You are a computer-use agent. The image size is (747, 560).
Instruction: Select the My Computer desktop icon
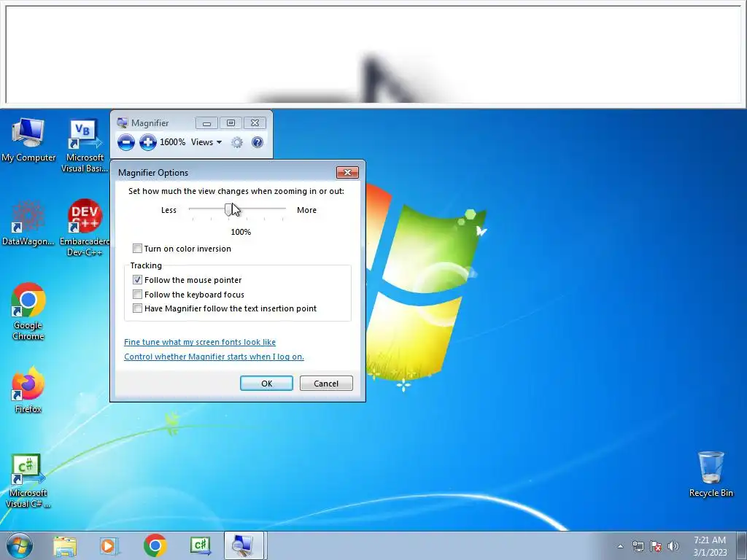(x=28, y=139)
